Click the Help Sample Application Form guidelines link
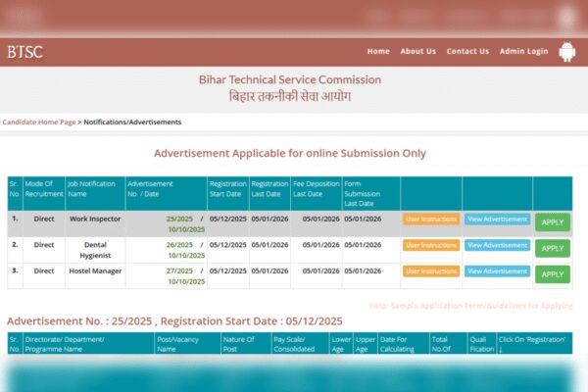 tap(471, 306)
